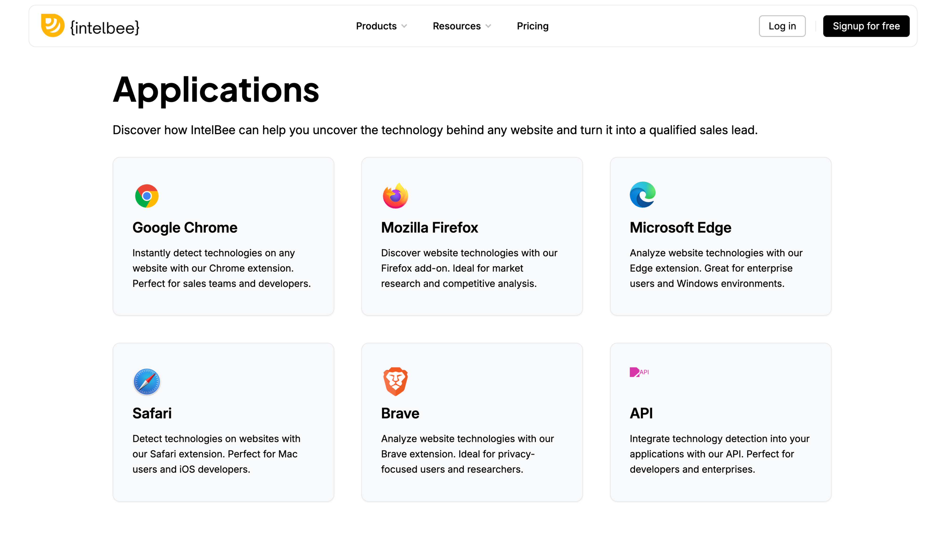Click the Signup for free button
This screenshot has height=560, width=936.
click(866, 26)
